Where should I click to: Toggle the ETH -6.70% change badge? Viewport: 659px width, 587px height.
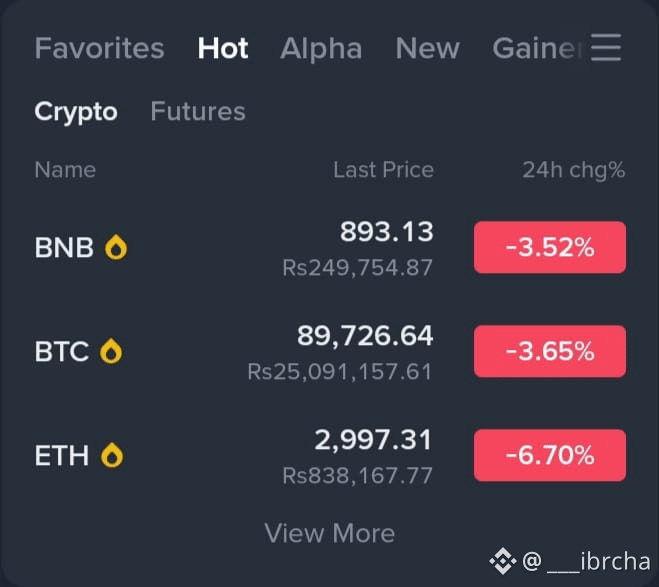[x=550, y=455]
